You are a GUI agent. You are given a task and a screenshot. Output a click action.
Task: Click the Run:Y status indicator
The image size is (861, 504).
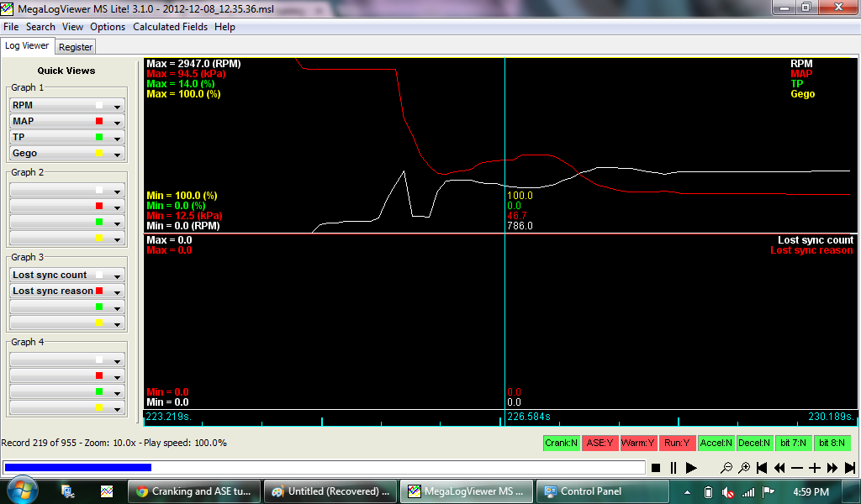pyautogui.click(x=677, y=444)
